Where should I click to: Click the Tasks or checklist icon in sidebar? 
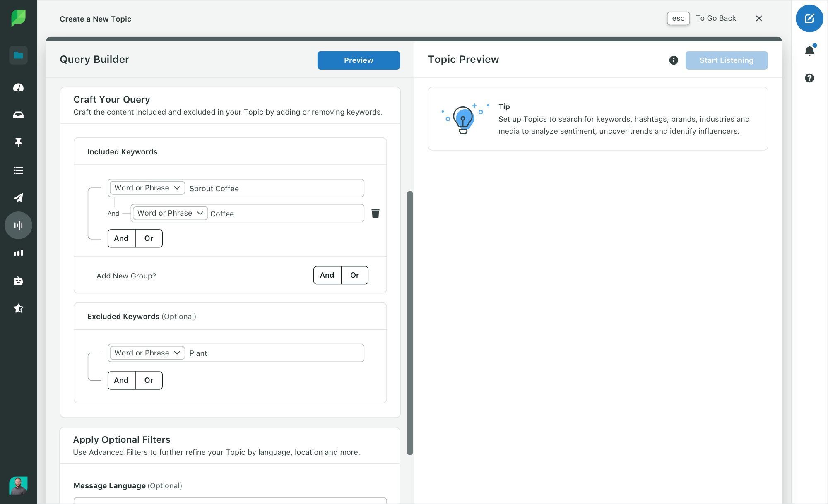(x=18, y=170)
